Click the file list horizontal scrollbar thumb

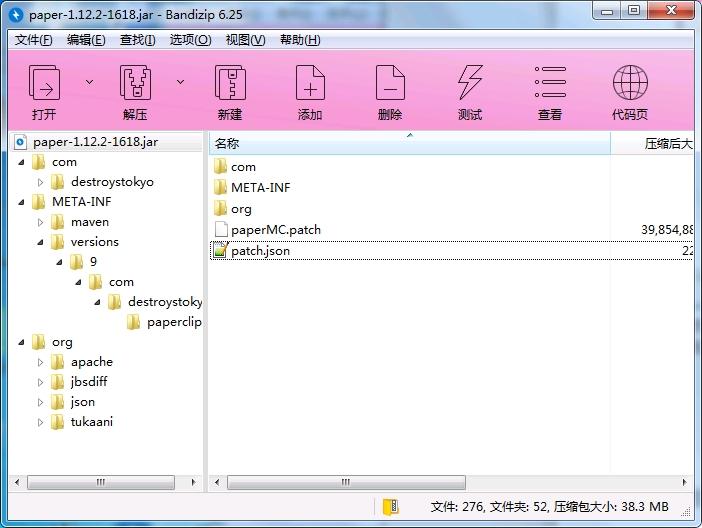346,482
